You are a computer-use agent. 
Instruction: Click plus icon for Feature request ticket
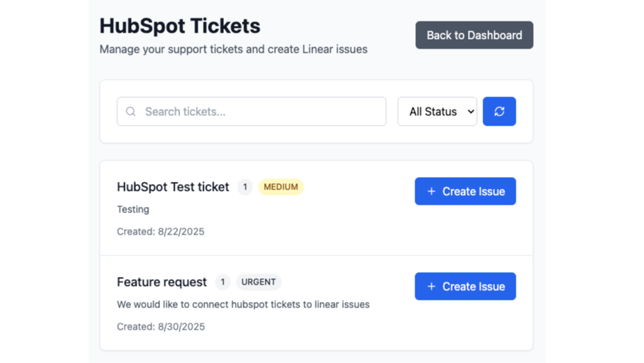(x=431, y=287)
